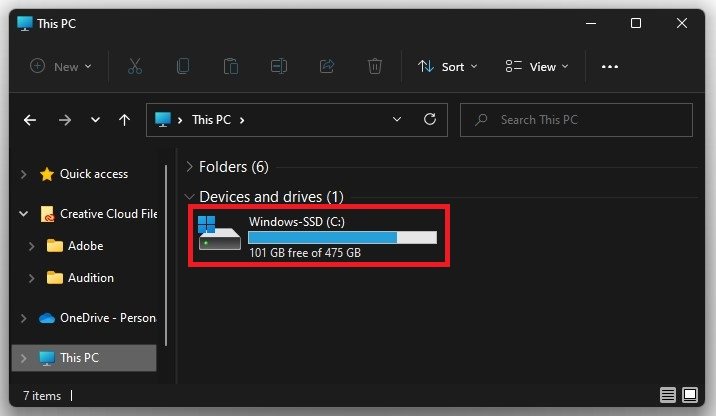Switch to details list view layout
Viewport: 716px width, 416px height.
pos(668,394)
